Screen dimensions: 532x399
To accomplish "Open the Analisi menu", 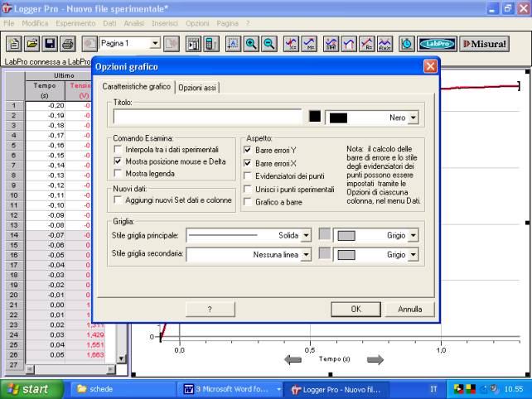I will tap(133, 23).
